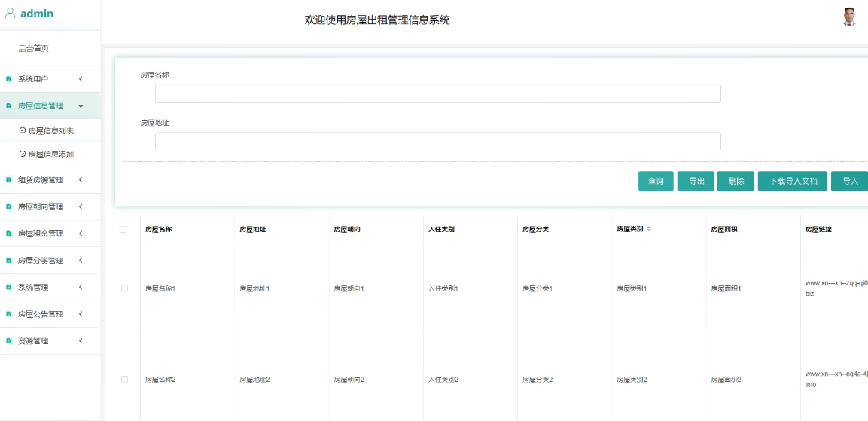This screenshot has height=421, width=868.
Task: Click the icon next to 房屋信息添加
Action: pos(22,154)
